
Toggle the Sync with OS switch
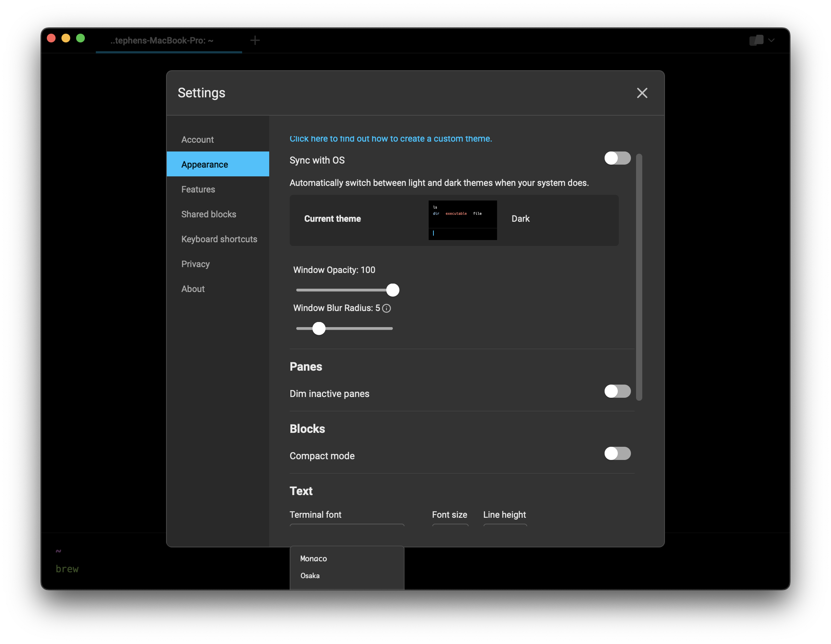(617, 158)
